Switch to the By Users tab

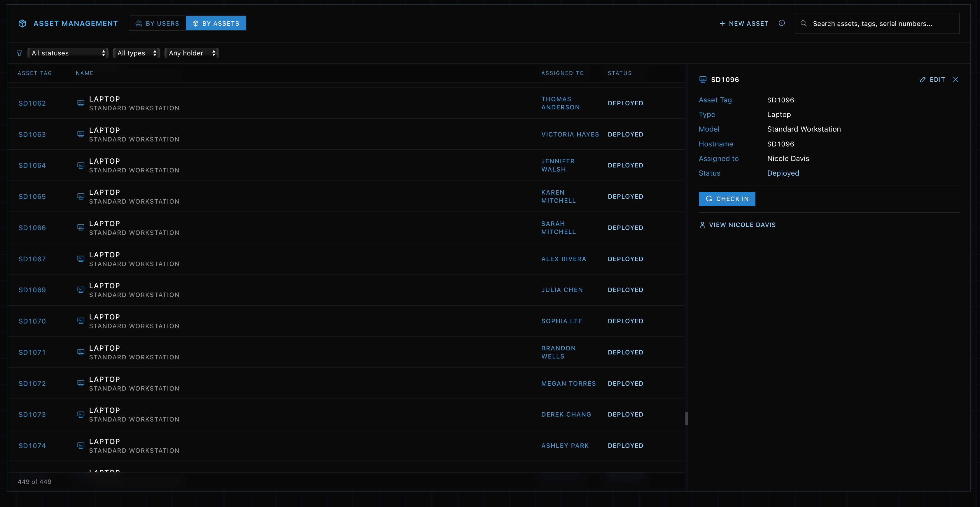157,24
